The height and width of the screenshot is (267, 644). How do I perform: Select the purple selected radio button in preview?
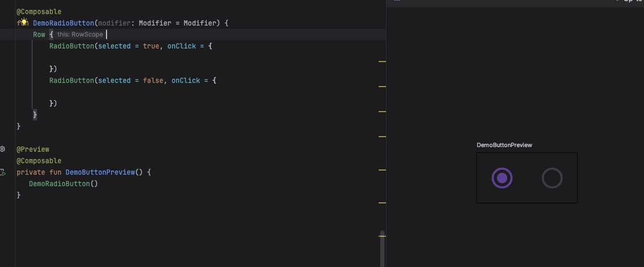point(502,178)
